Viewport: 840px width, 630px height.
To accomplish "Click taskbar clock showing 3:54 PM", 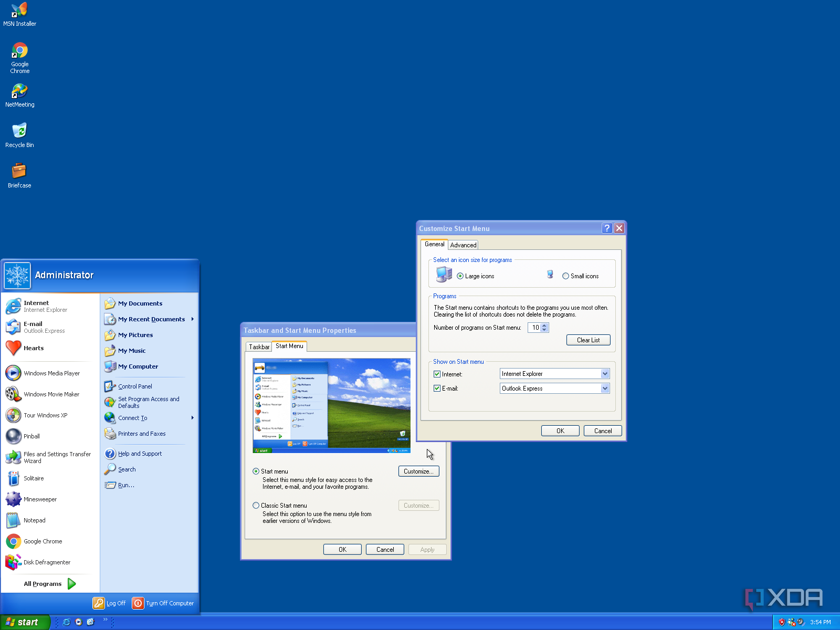I will point(820,622).
